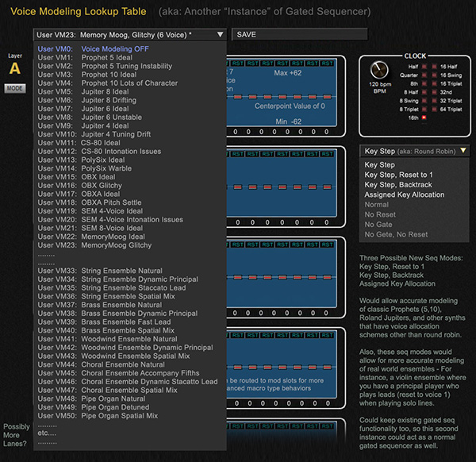The height and width of the screenshot is (462, 476).
Task: Toggle the 8 Swing clock division LED
Action: (424, 101)
